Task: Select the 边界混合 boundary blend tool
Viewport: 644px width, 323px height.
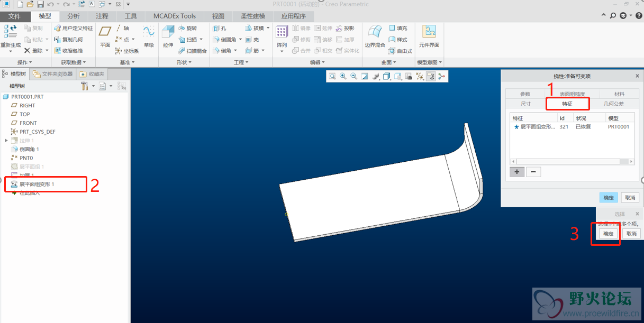Action: (x=375, y=36)
